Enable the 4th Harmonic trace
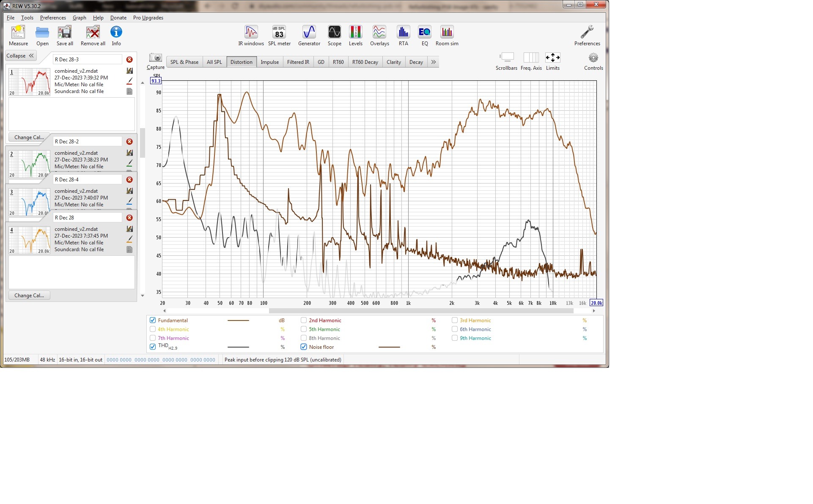 (x=153, y=329)
